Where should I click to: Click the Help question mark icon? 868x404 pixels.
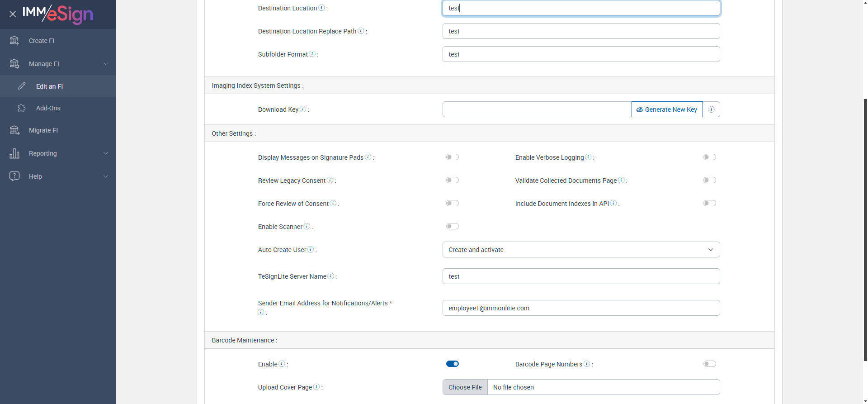14,176
